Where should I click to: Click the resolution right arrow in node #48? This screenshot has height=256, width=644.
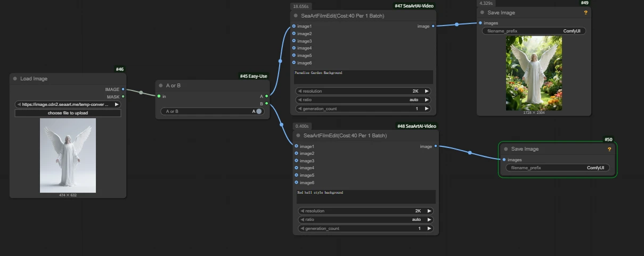coord(429,211)
